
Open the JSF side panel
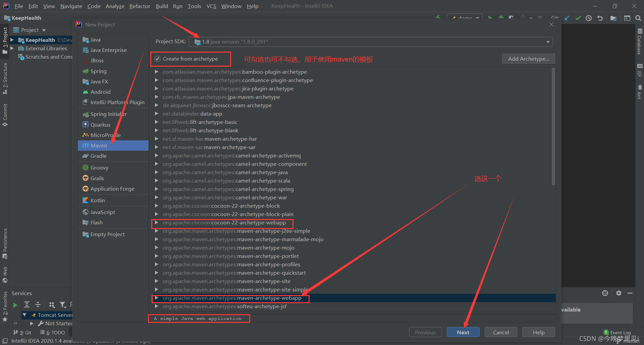coord(640,70)
